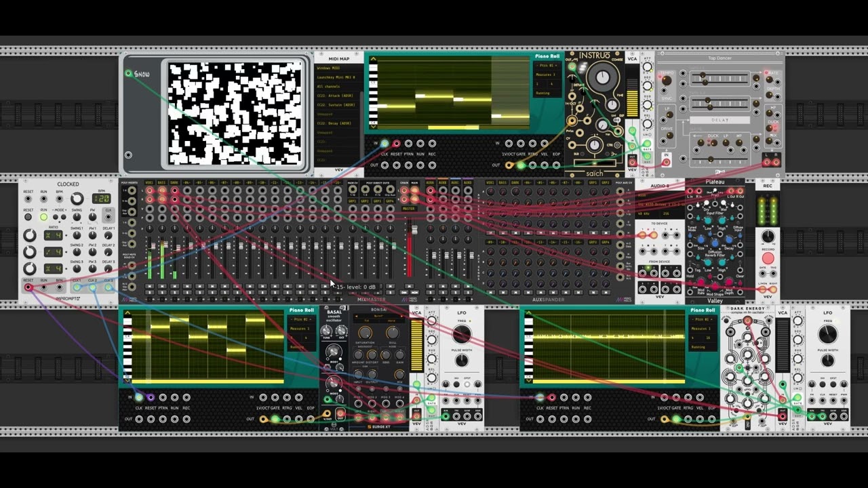
Task: Click the MixMaster BASS track label
Action: pyautogui.click(x=161, y=182)
